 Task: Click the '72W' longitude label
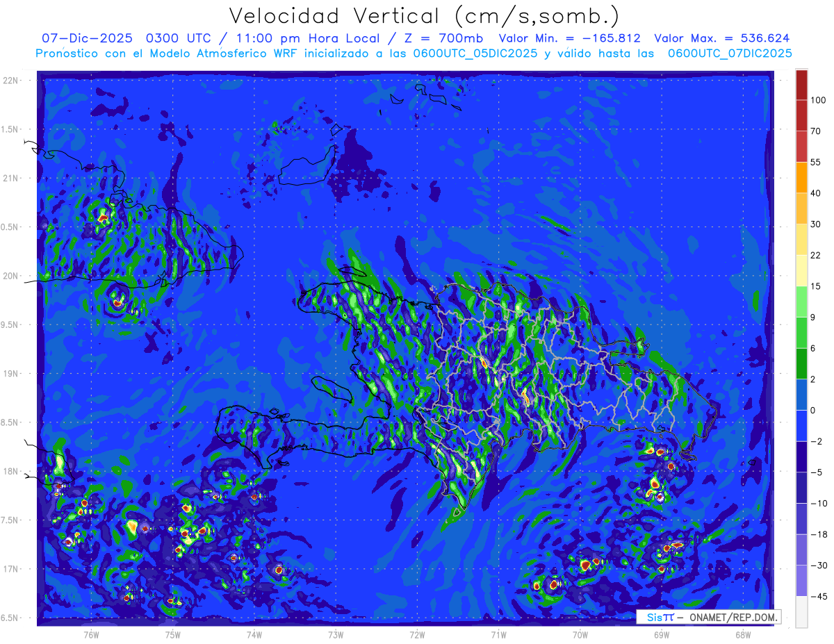click(417, 635)
